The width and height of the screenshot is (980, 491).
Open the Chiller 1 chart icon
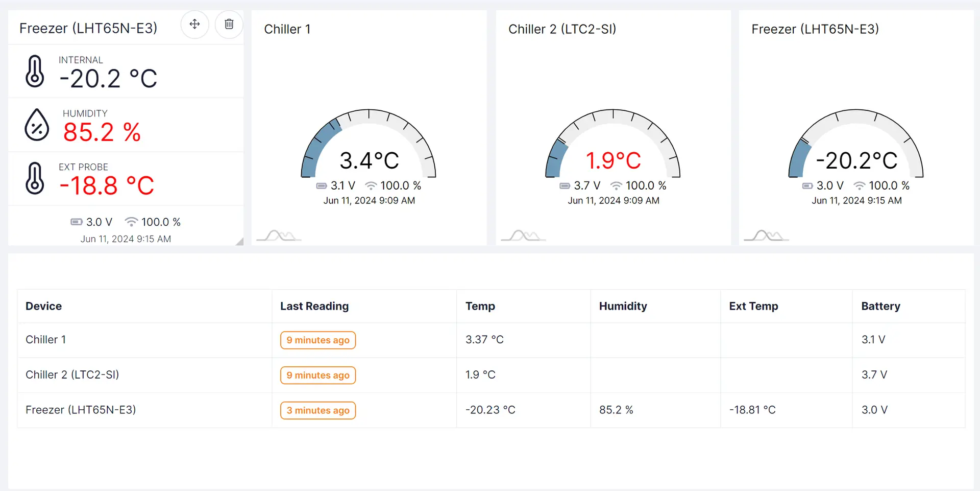(x=279, y=236)
